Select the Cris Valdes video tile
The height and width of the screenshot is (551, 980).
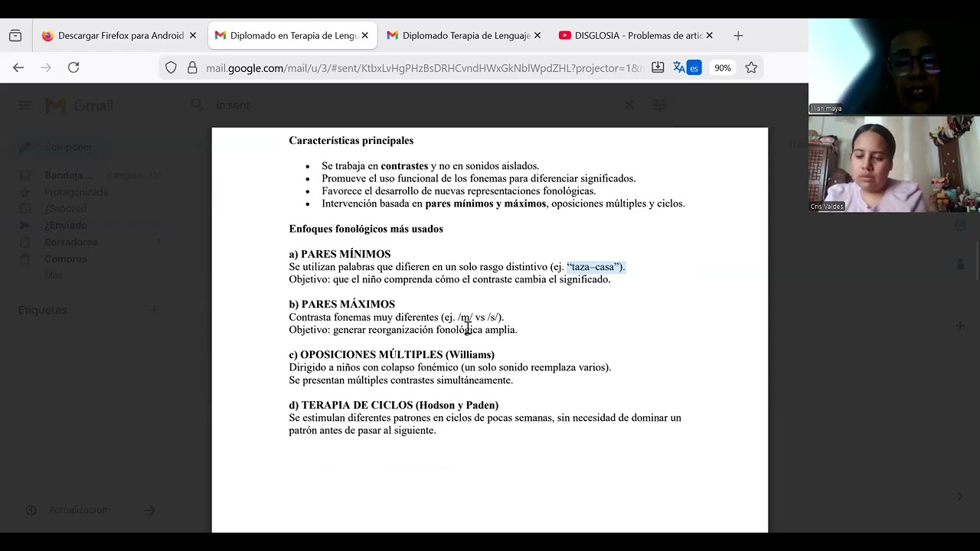pos(894,164)
